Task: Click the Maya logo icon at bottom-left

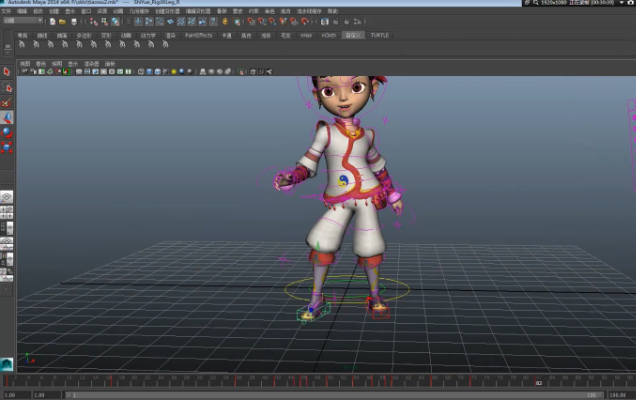Action: click(7, 365)
